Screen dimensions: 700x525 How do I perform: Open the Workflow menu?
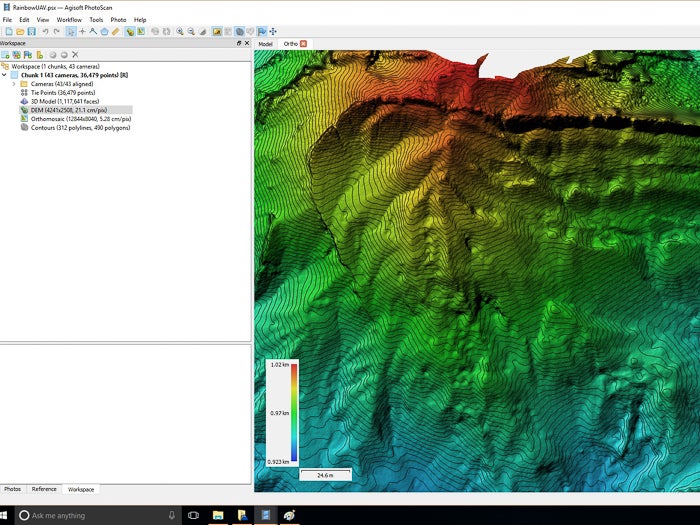[69, 20]
